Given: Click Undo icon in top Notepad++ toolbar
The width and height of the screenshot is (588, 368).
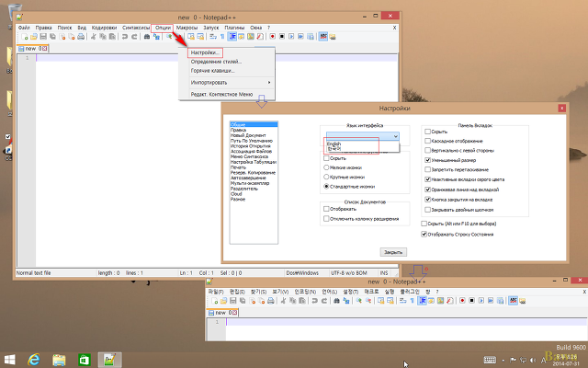Looking at the screenshot, I should pos(125,37).
